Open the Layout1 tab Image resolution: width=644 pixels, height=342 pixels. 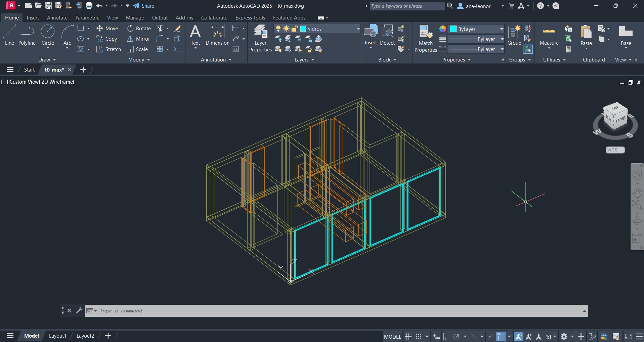point(57,336)
